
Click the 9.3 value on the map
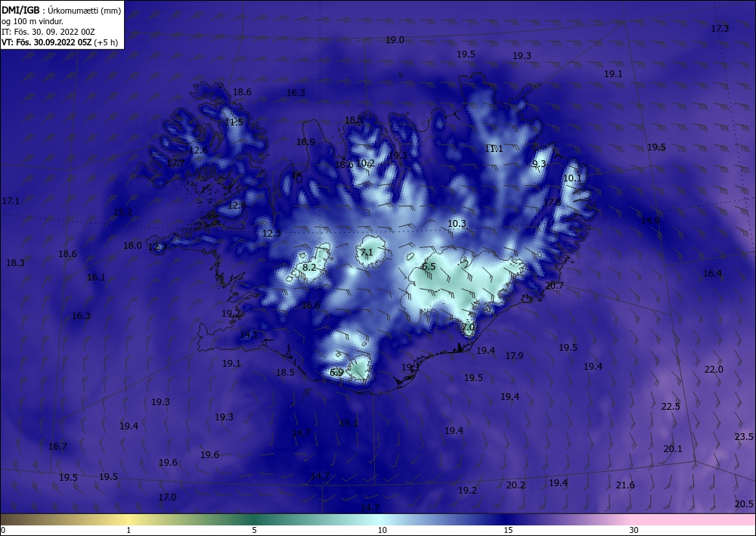[539, 164]
